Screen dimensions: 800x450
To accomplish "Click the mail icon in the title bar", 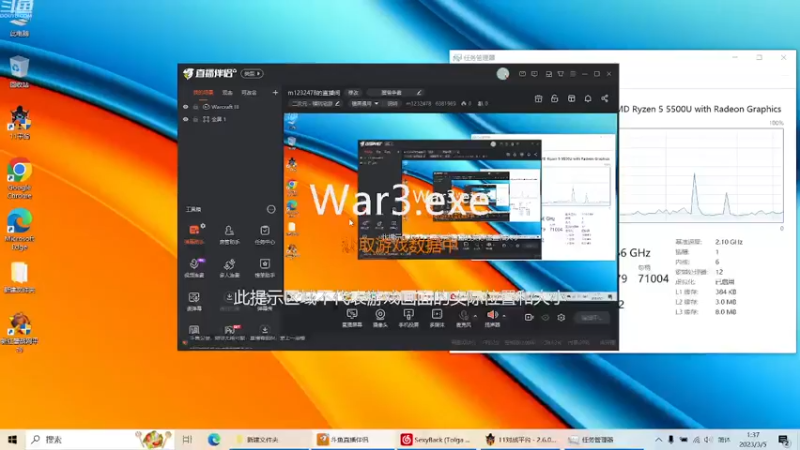I will click(x=522, y=74).
